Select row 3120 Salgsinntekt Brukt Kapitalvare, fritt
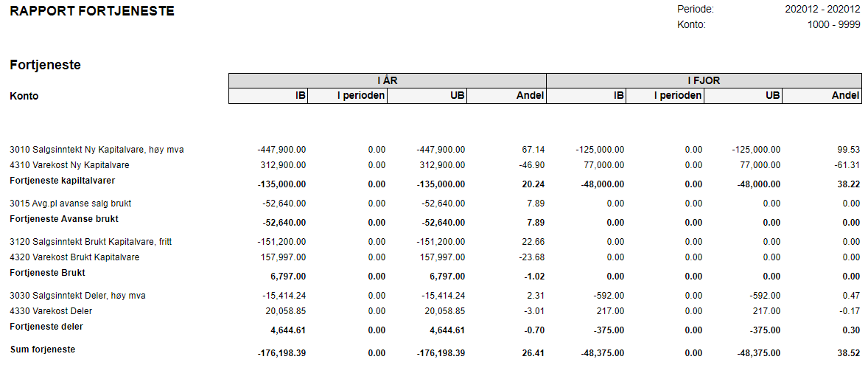This screenshot has height=365, width=868. [435, 241]
